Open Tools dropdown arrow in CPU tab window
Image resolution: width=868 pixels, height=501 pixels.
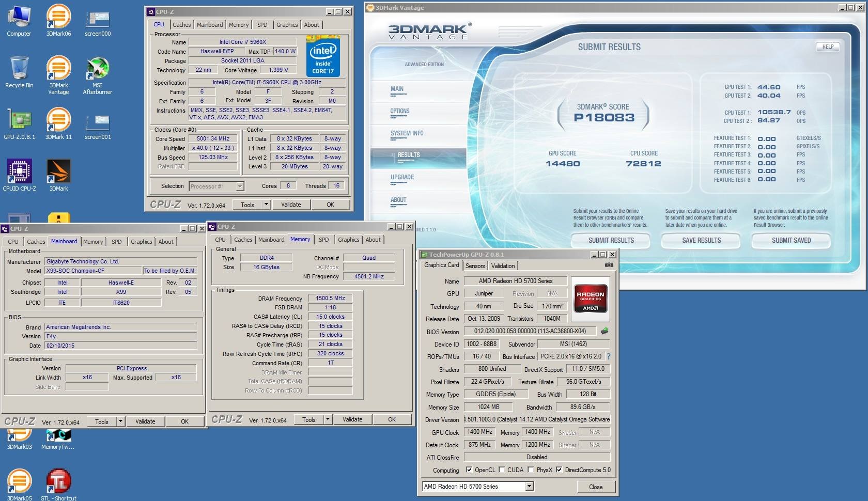(266, 205)
